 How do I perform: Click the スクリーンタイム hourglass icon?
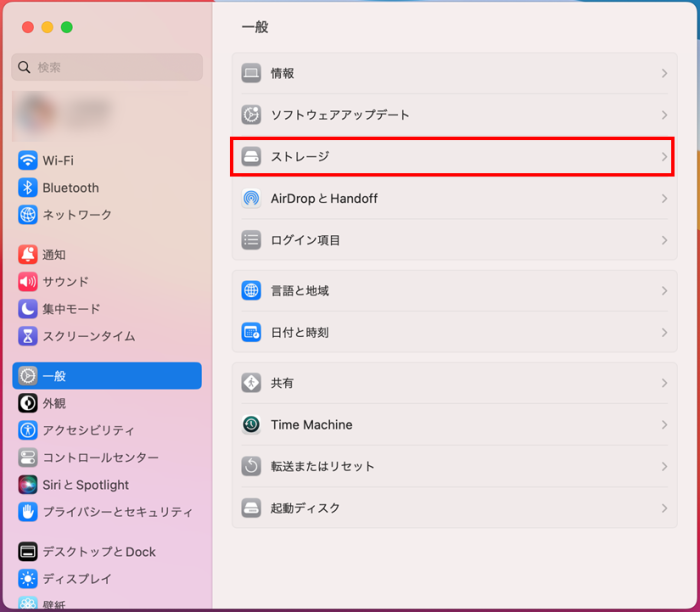[28, 336]
